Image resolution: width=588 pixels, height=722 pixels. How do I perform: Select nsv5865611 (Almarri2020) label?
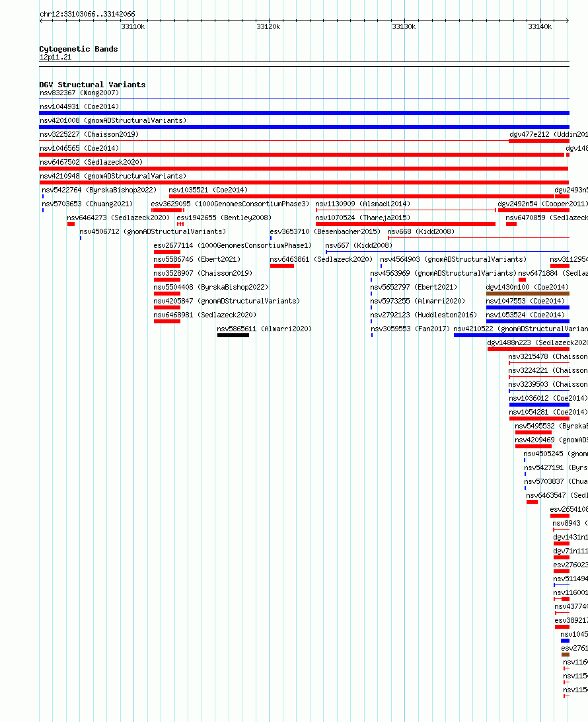click(264, 329)
